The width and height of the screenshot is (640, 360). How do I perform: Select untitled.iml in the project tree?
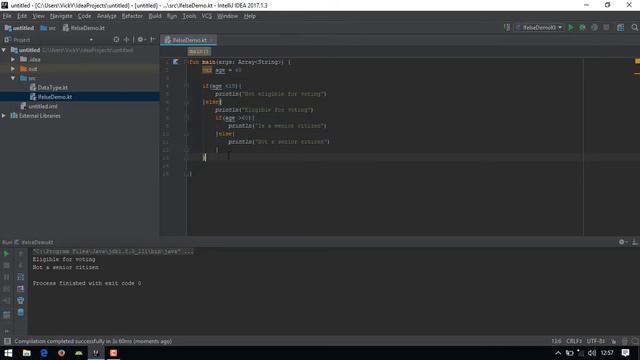click(x=43, y=106)
